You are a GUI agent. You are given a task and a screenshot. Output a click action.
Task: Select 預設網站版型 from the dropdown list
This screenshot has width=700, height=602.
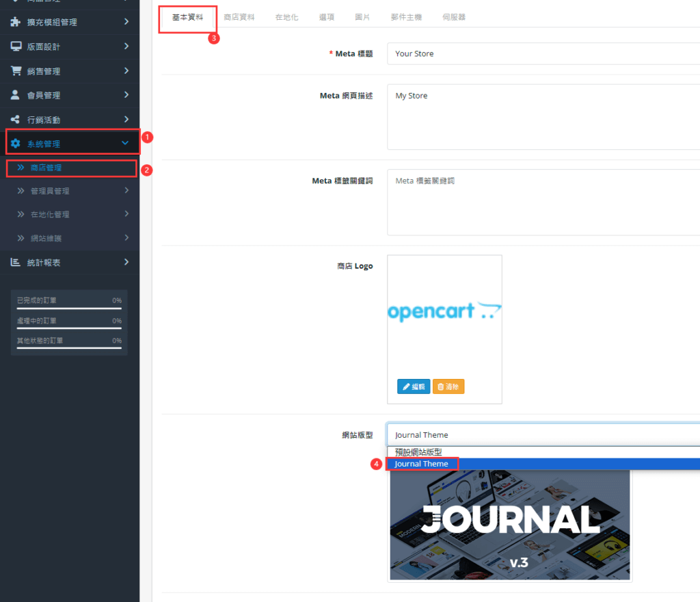point(543,452)
